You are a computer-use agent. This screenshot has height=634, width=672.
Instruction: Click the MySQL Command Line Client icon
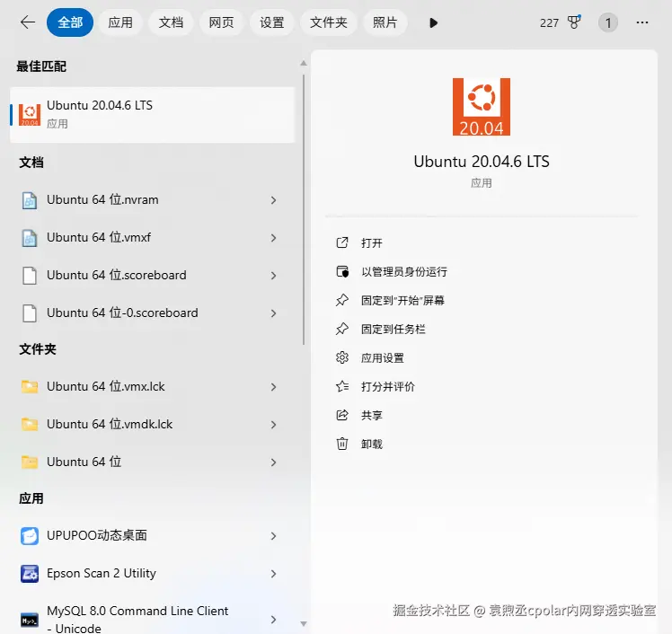pyautogui.click(x=30, y=621)
